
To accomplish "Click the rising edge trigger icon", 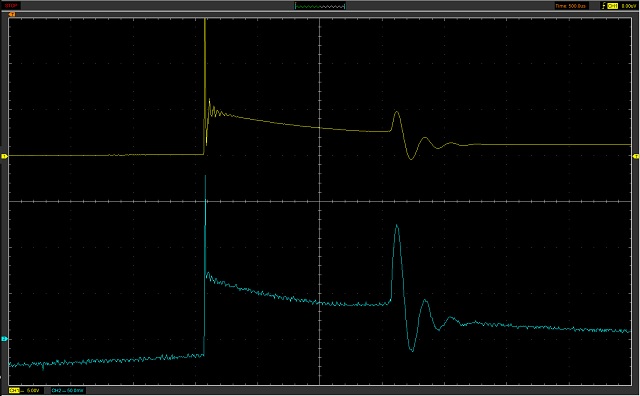I will click(x=604, y=6).
